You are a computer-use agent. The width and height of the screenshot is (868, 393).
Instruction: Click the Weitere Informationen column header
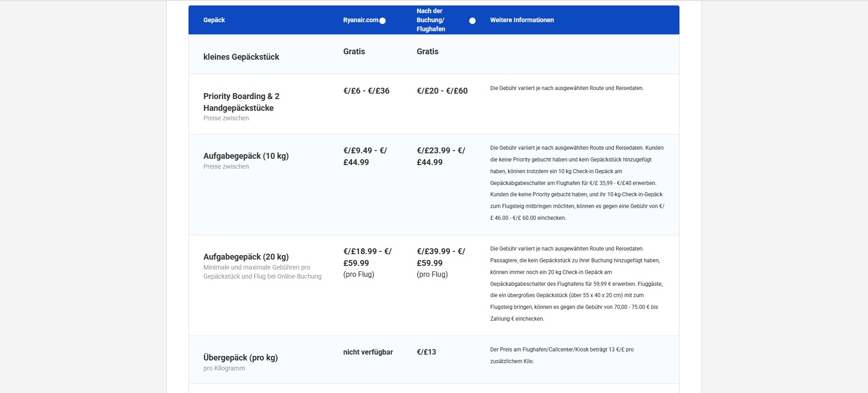coord(522,20)
